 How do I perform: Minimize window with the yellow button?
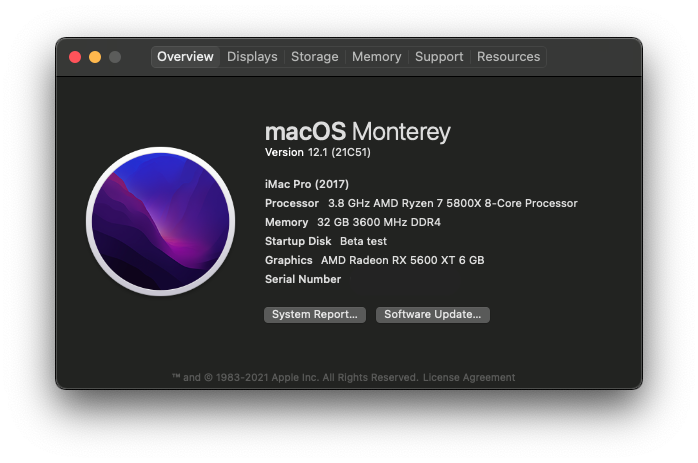95,57
